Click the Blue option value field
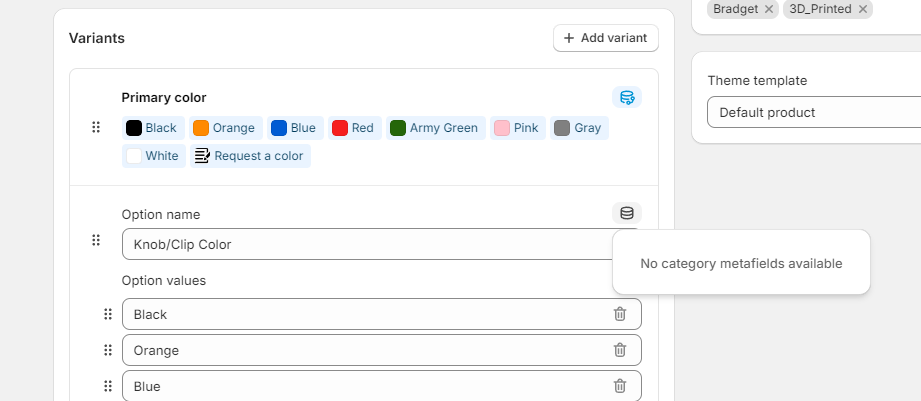The height and width of the screenshot is (401, 921). (365, 386)
